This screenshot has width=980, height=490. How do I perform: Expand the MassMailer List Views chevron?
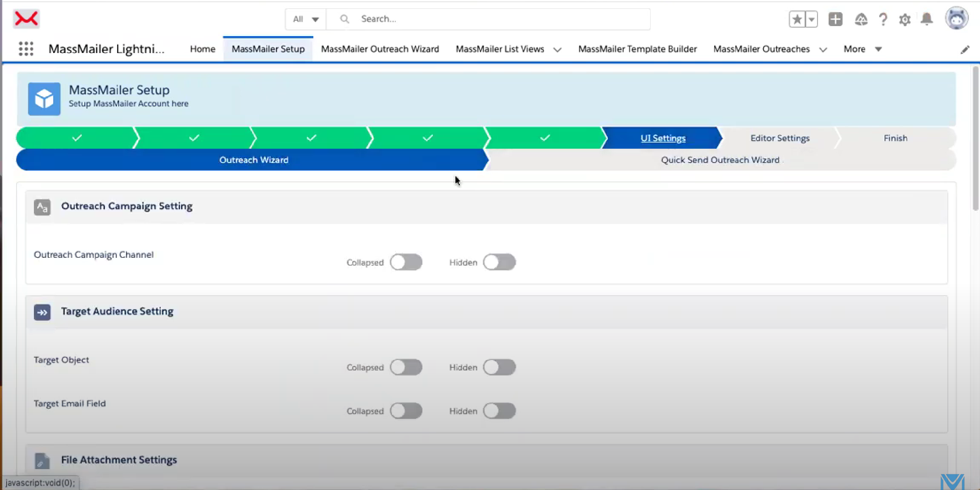pyautogui.click(x=558, y=50)
